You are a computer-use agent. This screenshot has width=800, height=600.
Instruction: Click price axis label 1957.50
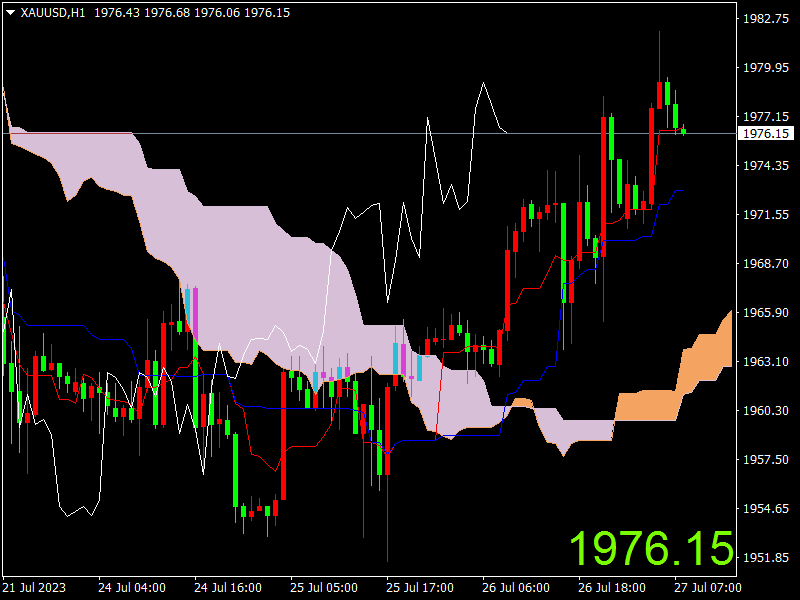coord(766,460)
